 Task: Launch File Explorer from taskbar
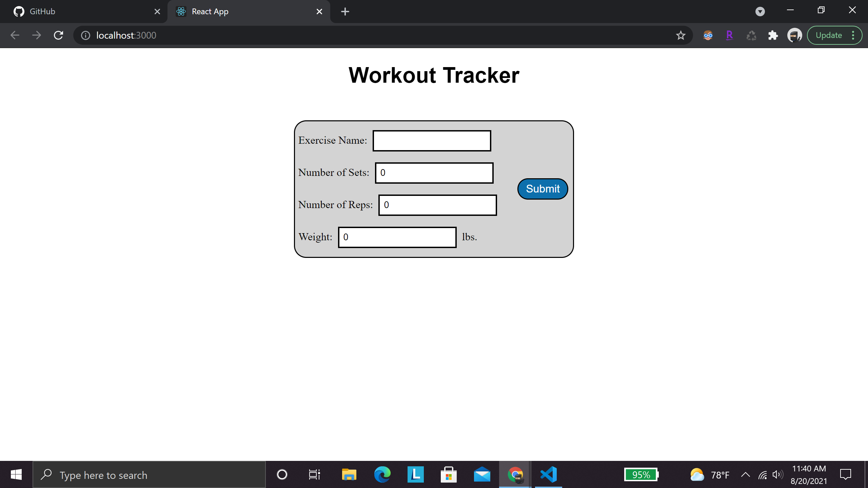[x=349, y=474]
